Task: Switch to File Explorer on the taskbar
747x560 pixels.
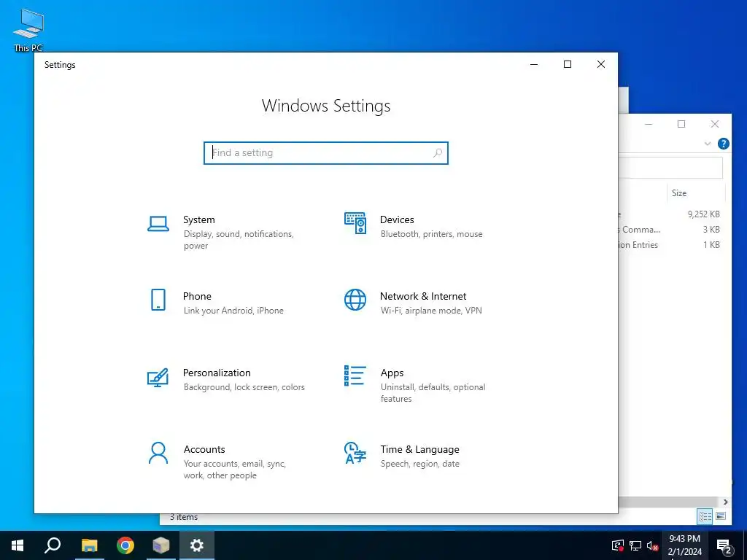Action: point(89,545)
